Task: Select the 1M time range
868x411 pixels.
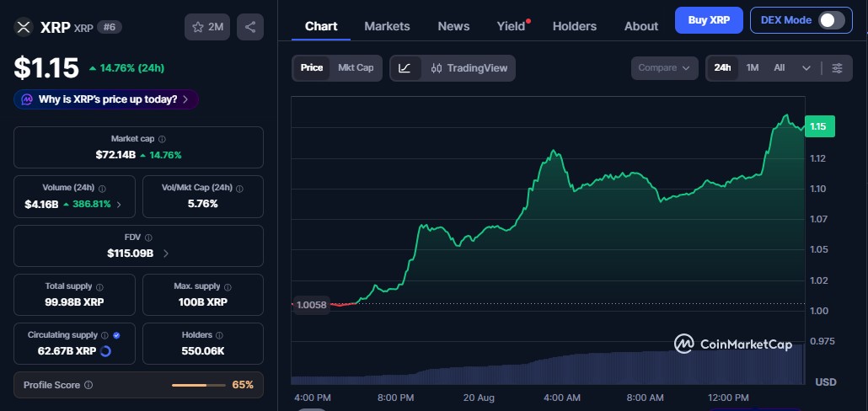Action: click(753, 68)
